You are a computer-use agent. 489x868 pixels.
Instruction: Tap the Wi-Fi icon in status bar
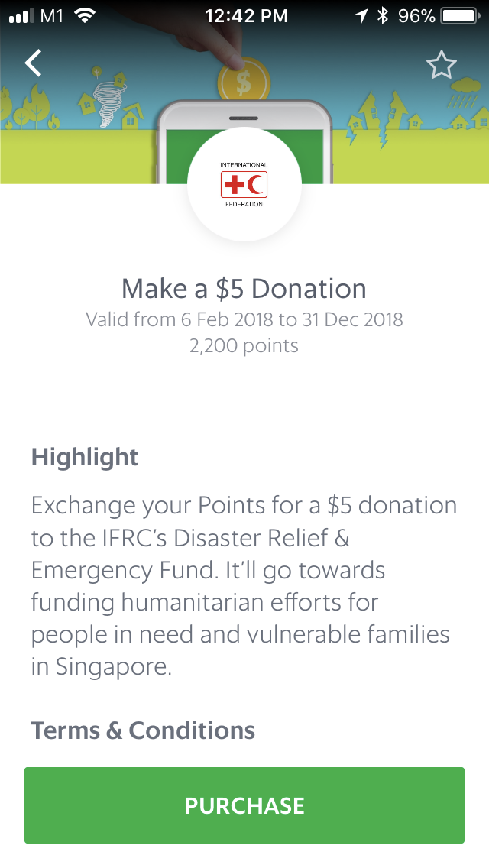[x=86, y=15]
